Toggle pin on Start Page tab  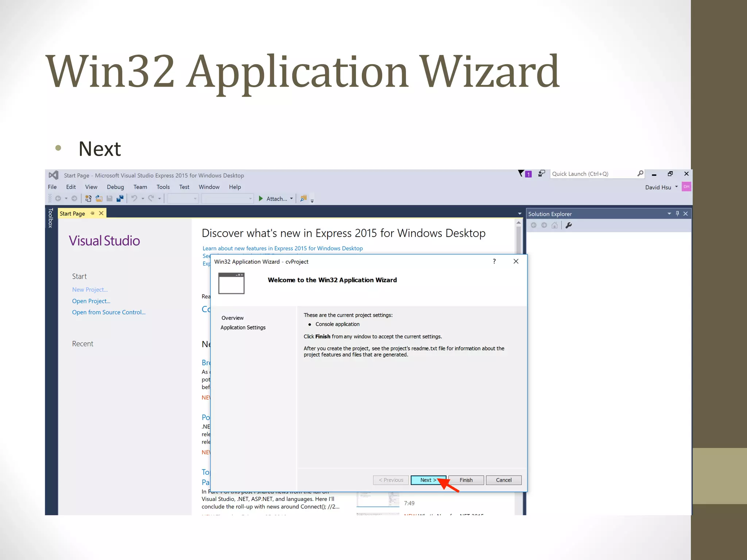click(x=92, y=213)
